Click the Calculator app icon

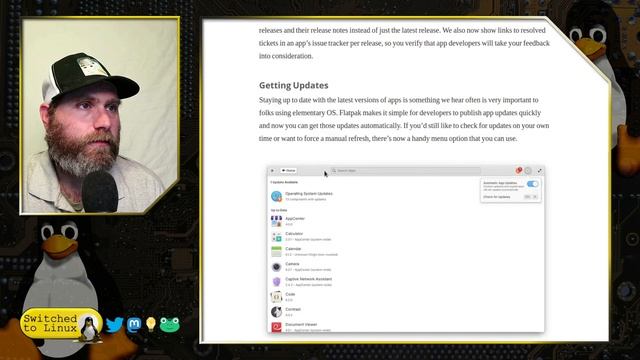pos(276,236)
